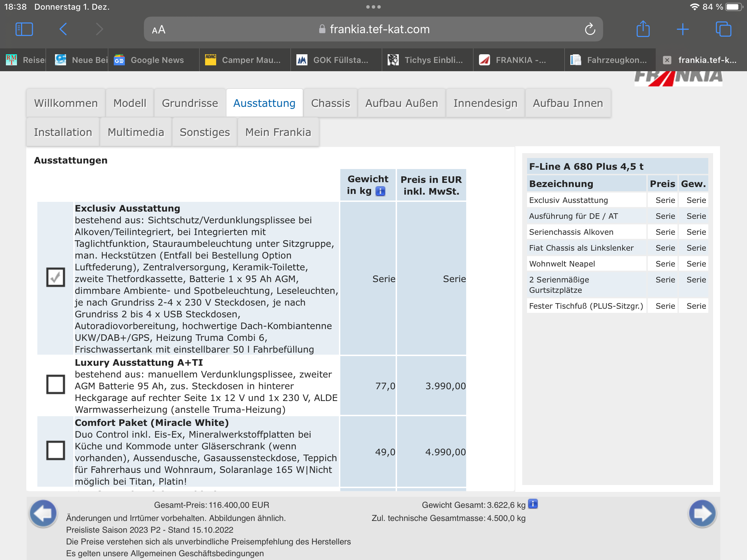Select the Sonstiges tab
Viewport: 747px width, 560px height.
pos(205,132)
